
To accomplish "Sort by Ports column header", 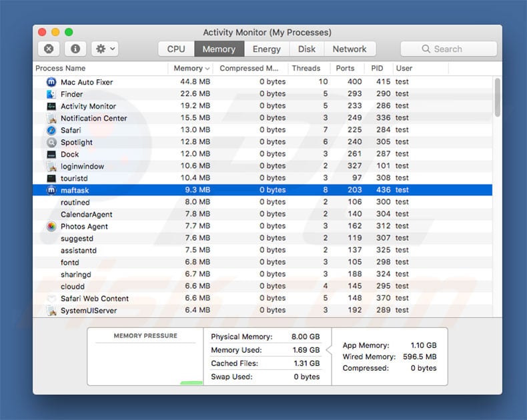I will coord(347,68).
